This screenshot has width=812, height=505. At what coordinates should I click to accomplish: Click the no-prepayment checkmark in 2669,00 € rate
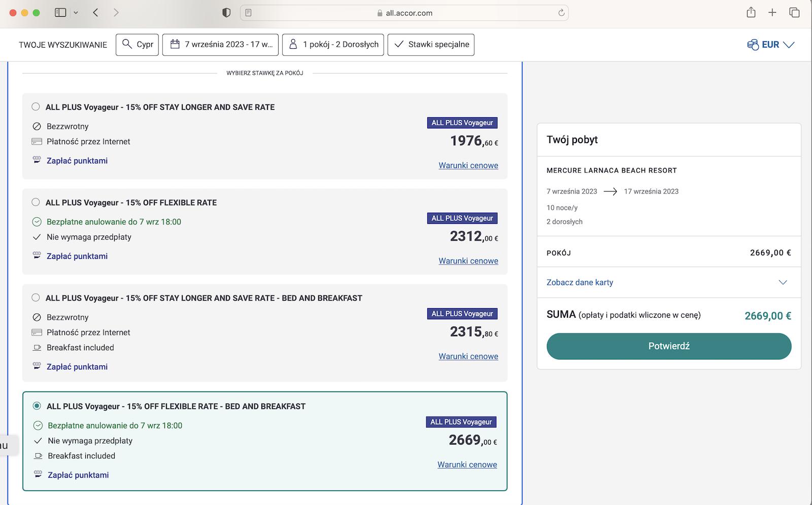38,441
